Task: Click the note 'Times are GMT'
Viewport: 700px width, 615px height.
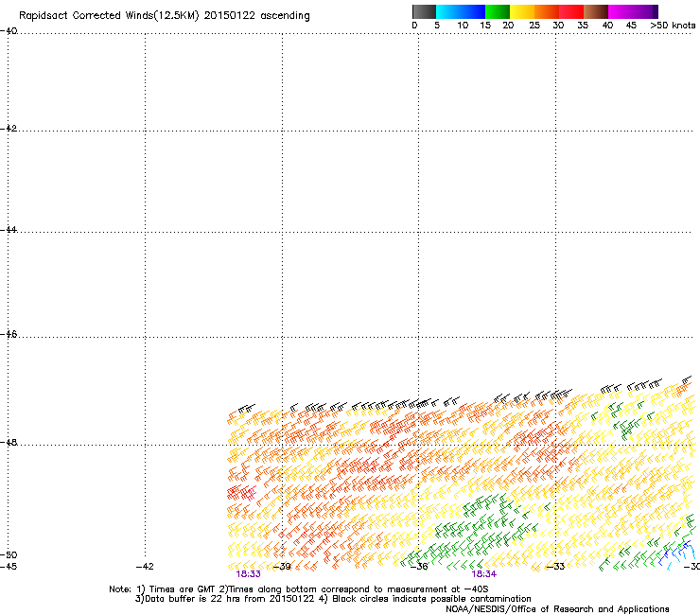Action: pyautogui.click(x=183, y=589)
